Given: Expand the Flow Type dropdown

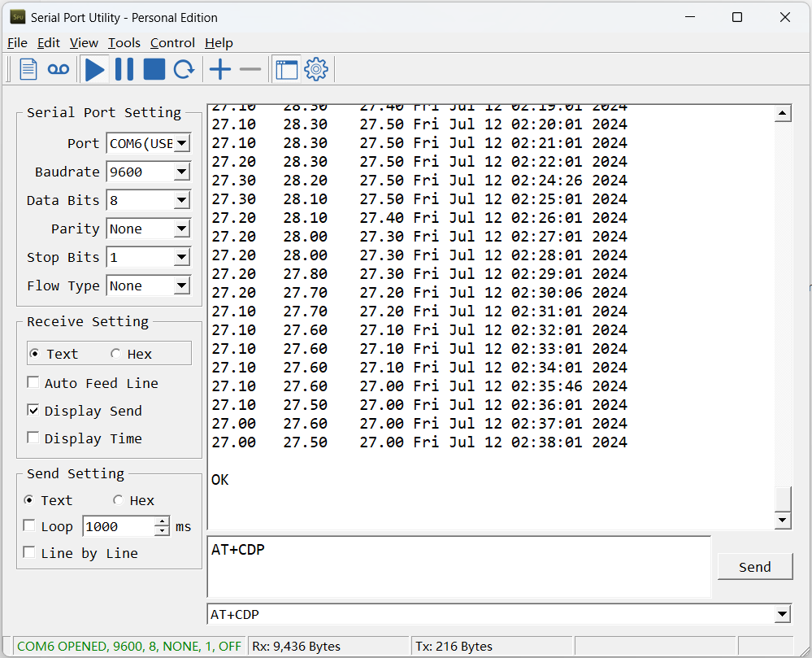Looking at the screenshot, I should 182,286.
